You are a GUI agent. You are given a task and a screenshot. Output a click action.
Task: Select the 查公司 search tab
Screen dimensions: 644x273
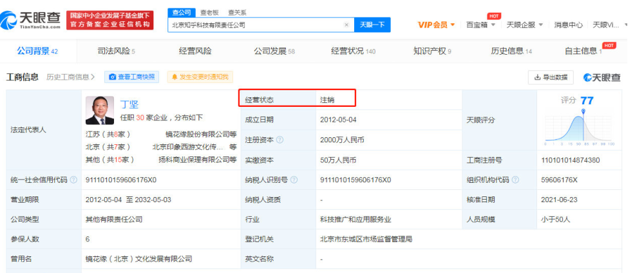(181, 13)
